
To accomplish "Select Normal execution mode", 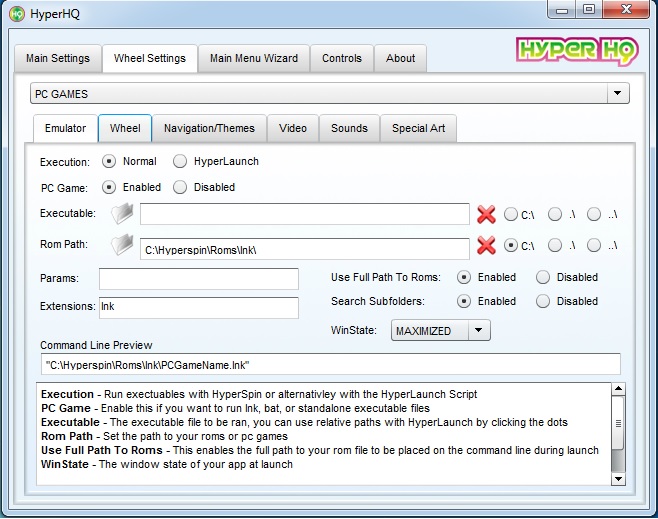I will (109, 161).
